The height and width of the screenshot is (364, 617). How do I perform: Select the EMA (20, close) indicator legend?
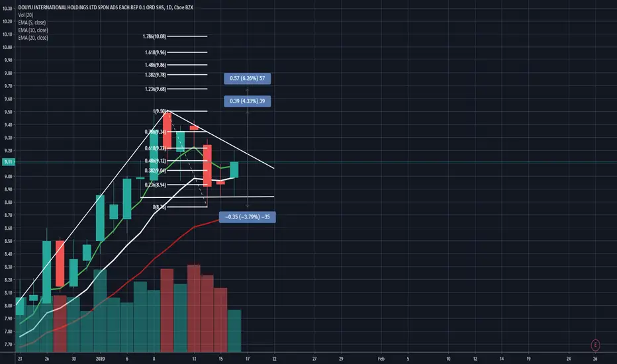tap(33, 38)
